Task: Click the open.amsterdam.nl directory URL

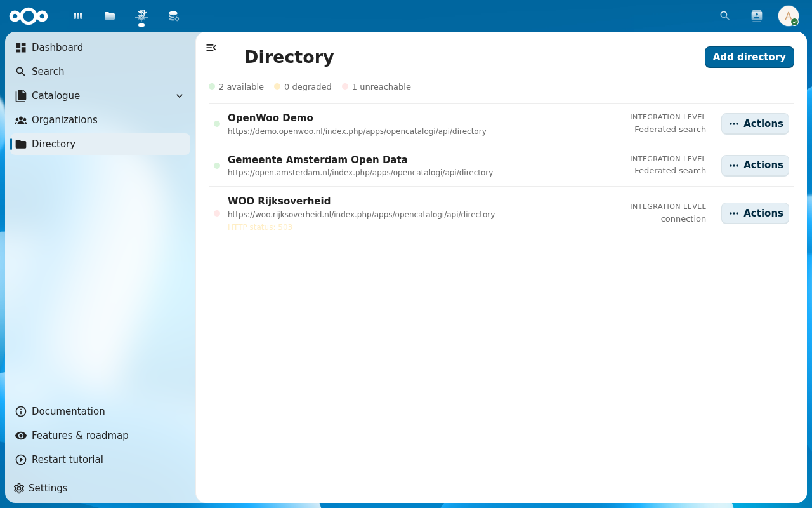Action: [x=360, y=173]
